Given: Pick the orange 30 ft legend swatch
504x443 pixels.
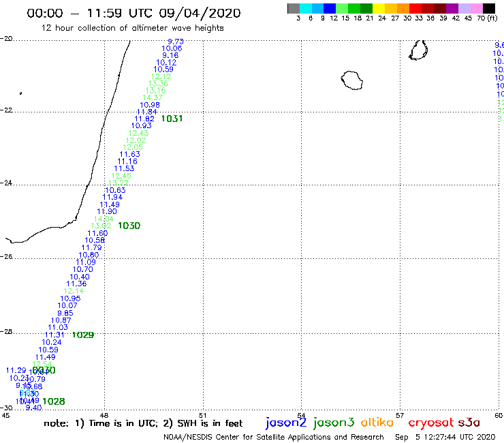Looking at the screenshot, I should point(403,8).
